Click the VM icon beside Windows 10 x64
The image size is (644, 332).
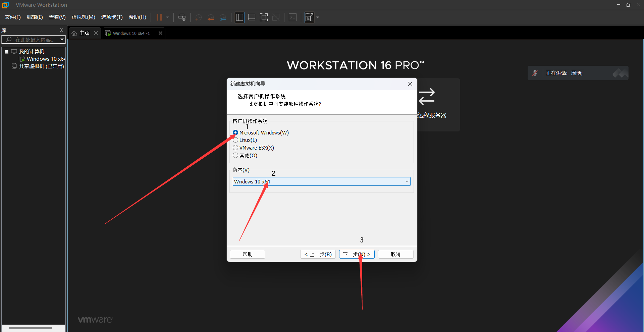(22, 59)
